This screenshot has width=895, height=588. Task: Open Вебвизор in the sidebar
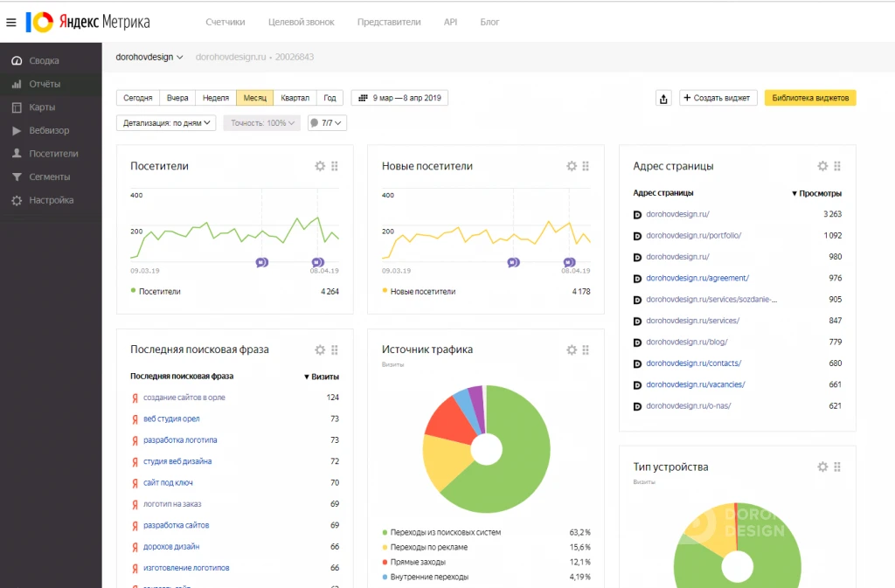[49, 130]
